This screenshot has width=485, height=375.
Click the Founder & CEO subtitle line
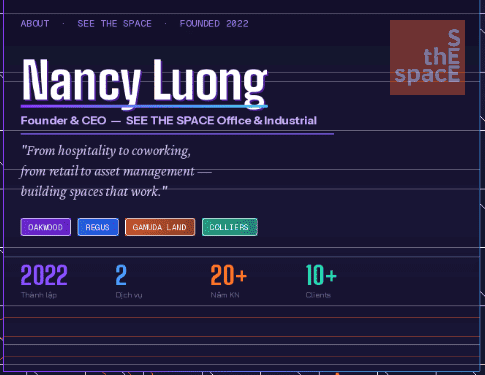coord(169,120)
